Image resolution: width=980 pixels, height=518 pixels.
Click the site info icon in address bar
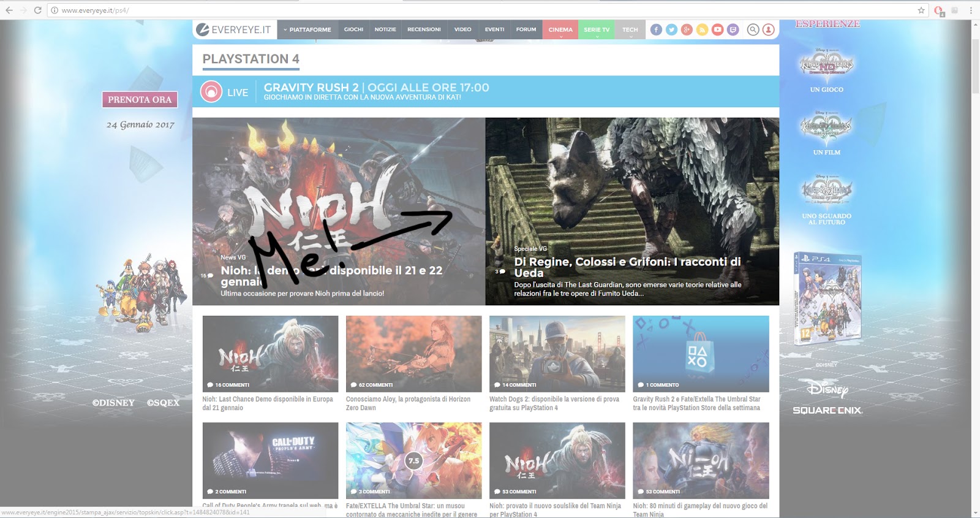click(55, 10)
